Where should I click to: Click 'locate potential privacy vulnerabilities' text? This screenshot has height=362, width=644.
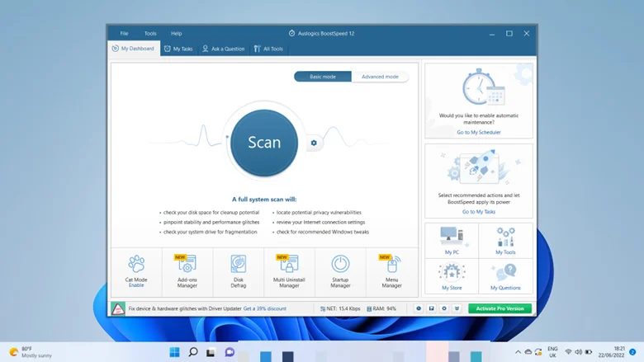319,213
